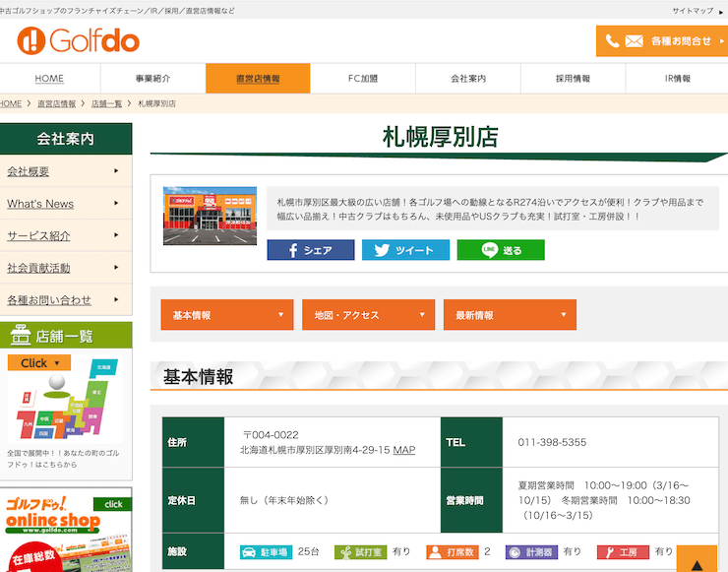This screenshot has width=728, height=572.
Task: Open the サイトマップ link
Action: coord(692,10)
